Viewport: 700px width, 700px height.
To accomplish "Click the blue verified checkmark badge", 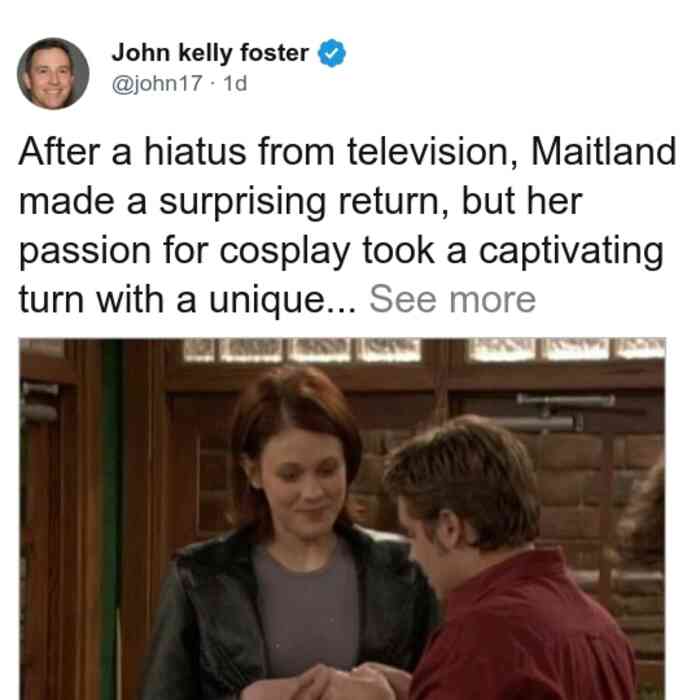I will pyautogui.click(x=331, y=53).
